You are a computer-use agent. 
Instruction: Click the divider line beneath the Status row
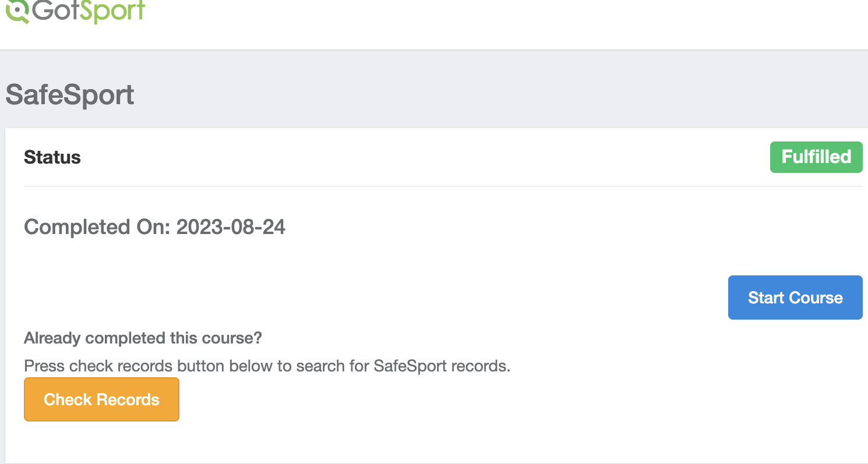pos(443,186)
